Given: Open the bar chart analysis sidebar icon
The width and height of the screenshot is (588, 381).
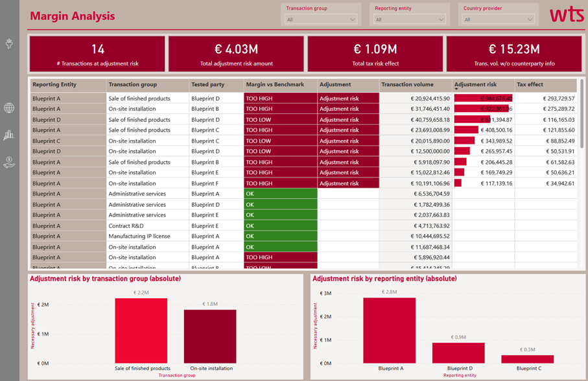Looking at the screenshot, I should point(9,135).
